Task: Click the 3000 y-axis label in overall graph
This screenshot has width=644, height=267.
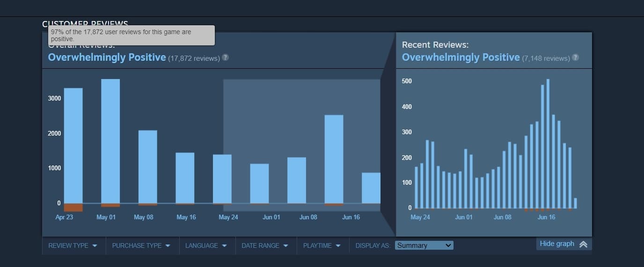Action: pos(54,98)
